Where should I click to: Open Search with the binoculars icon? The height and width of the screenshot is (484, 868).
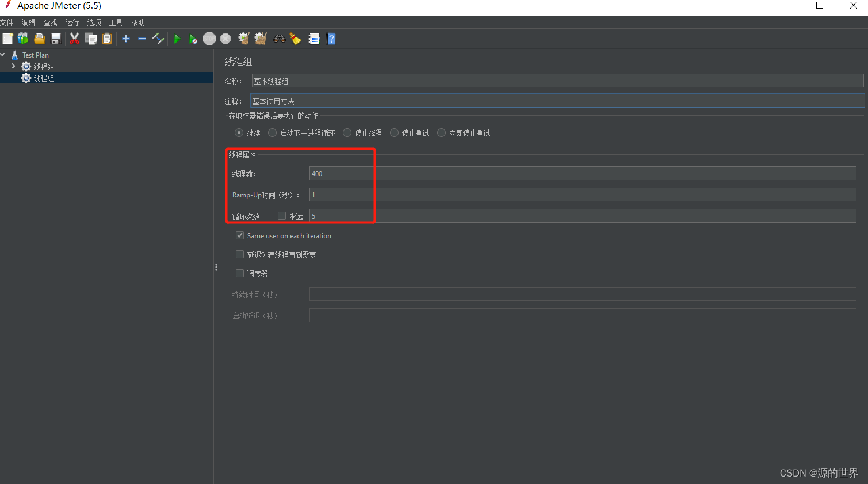tap(280, 39)
